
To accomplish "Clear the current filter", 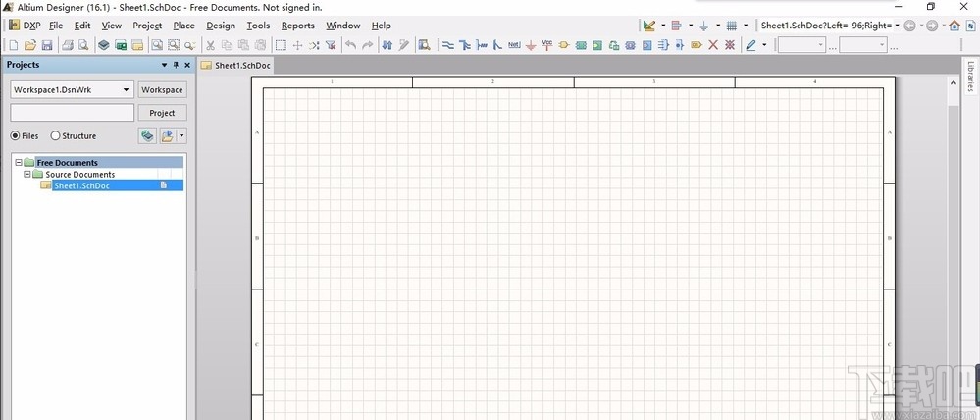I will (x=332, y=45).
